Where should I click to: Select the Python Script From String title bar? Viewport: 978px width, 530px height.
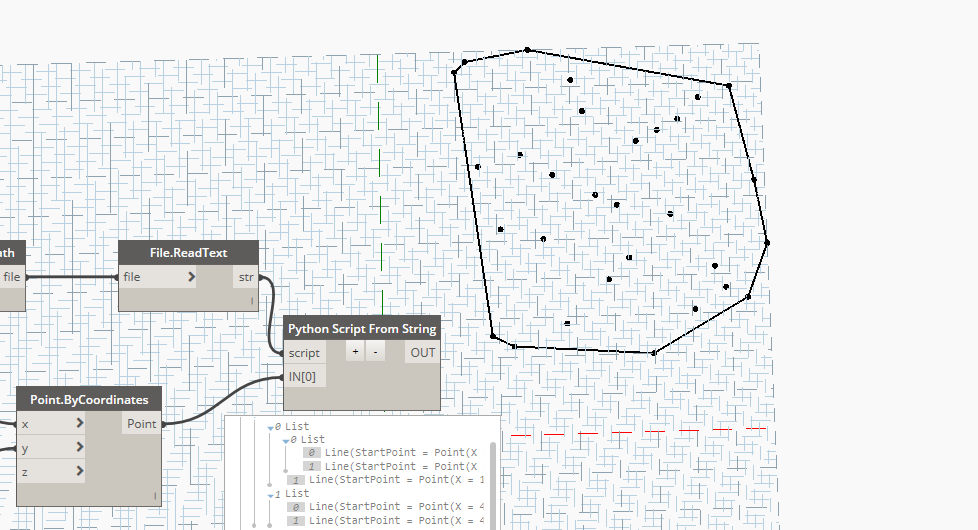[x=362, y=329]
